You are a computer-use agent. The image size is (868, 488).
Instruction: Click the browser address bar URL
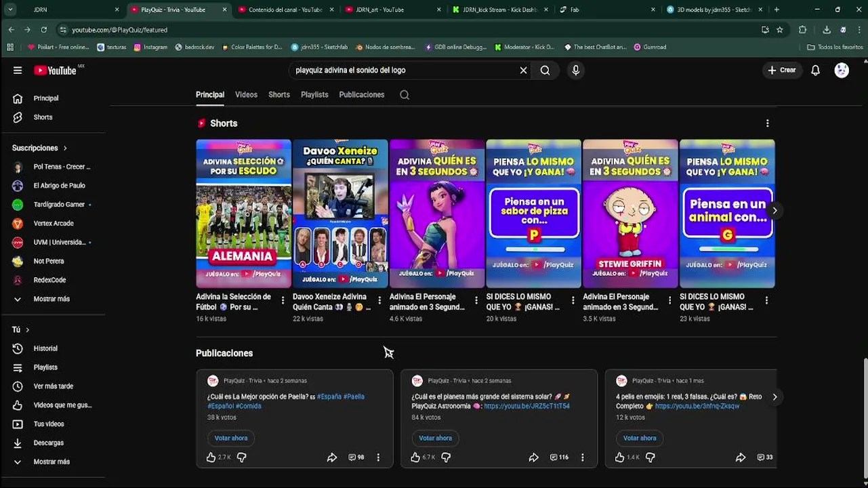click(x=119, y=30)
